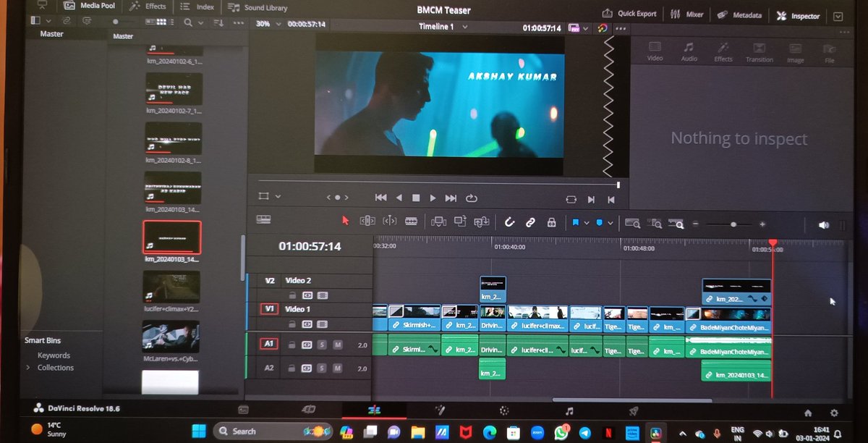Toggle Position Lock padlock in toolbar
868x443 pixels.
point(551,222)
